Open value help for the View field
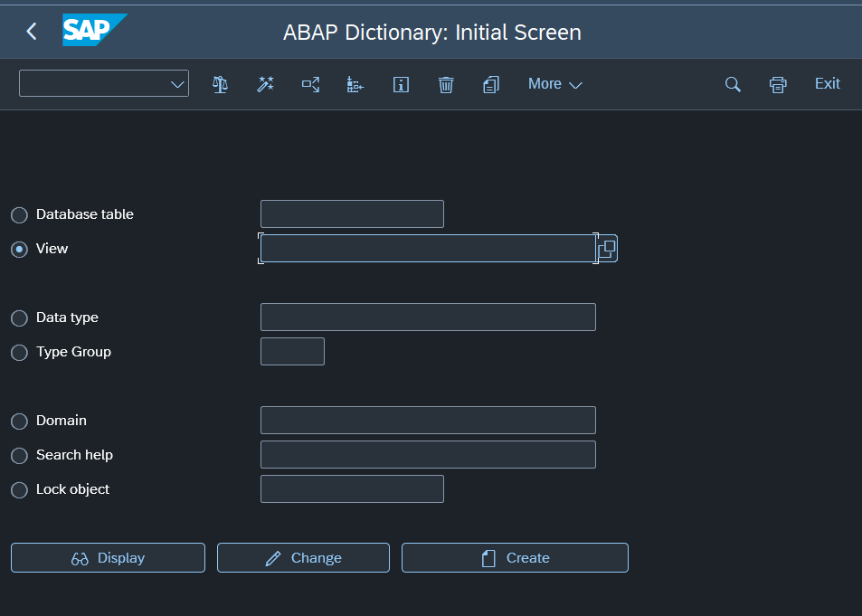The height and width of the screenshot is (616, 862). 607,248
